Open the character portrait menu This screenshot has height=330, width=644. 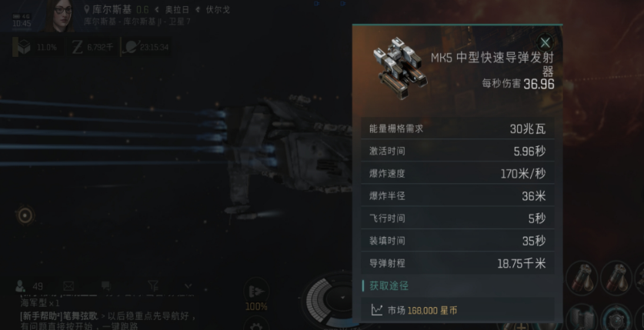(x=60, y=15)
